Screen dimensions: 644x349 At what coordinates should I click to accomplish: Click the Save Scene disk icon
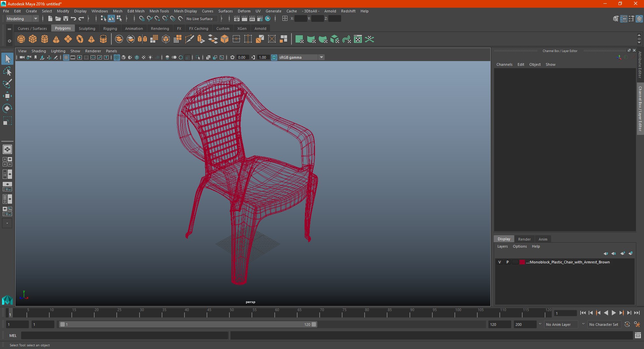point(66,19)
